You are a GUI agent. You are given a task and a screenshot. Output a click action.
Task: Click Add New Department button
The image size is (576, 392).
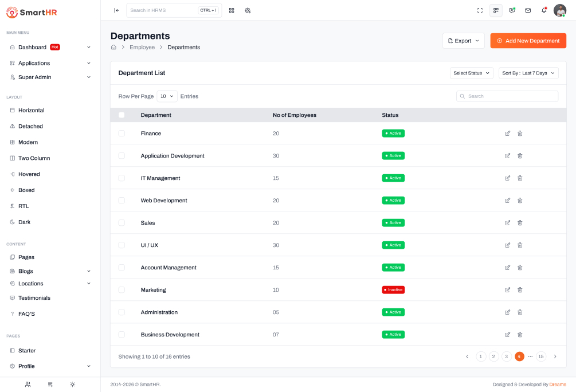(x=528, y=41)
